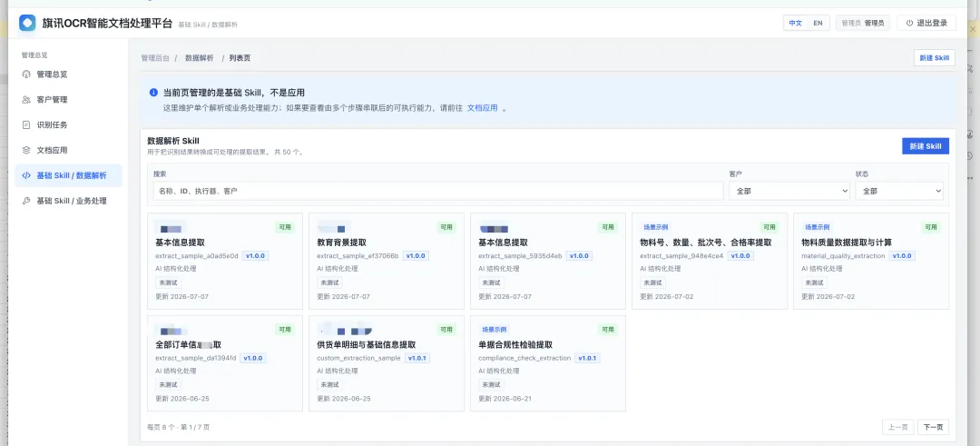Image resolution: width=980 pixels, height=446 pixels.
Task: Go to next page with 下一页
Action: (933, 427)
